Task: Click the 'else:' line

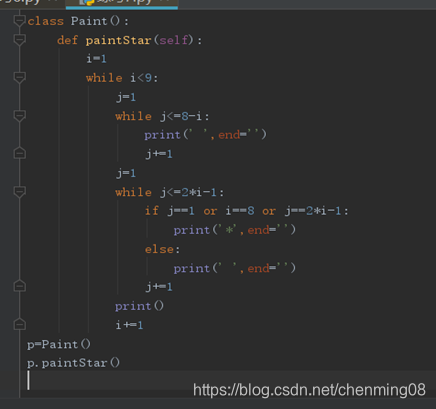Action: click(162, 249)
